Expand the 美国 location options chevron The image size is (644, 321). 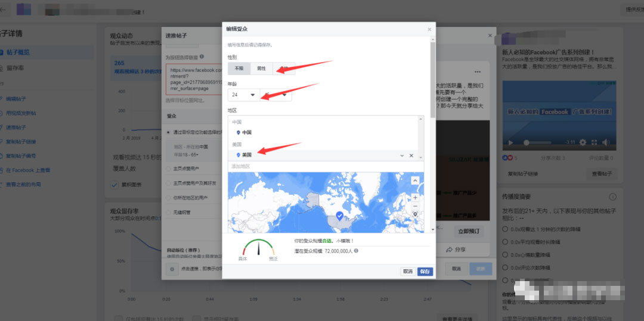click(x=402, y=155)
